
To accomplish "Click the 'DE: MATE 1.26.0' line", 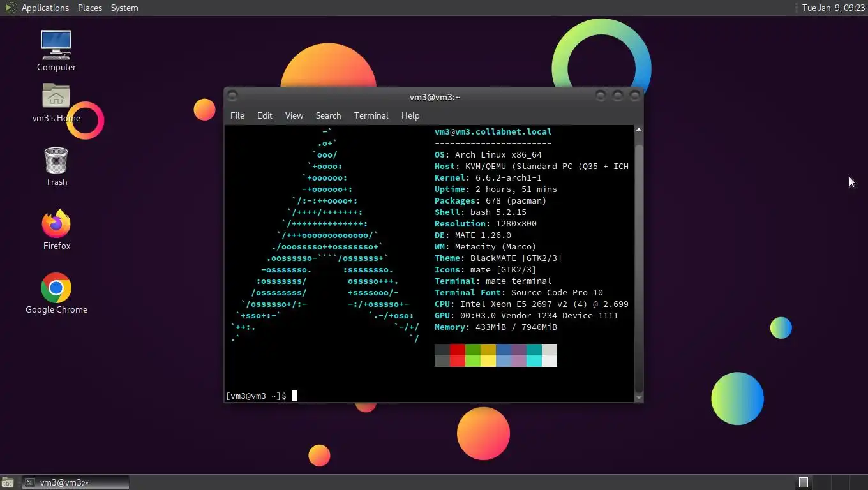I will coord(473,235).
